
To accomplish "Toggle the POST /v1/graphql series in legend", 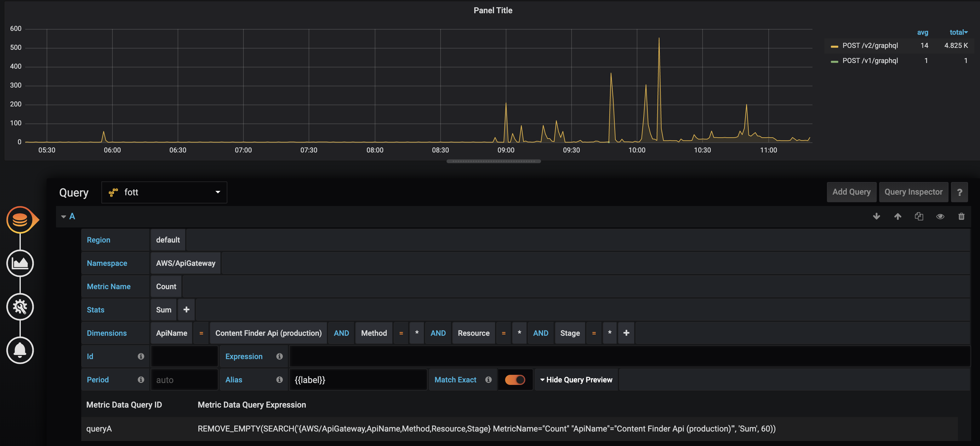I will pyautogui.click(x=870, y=60).
